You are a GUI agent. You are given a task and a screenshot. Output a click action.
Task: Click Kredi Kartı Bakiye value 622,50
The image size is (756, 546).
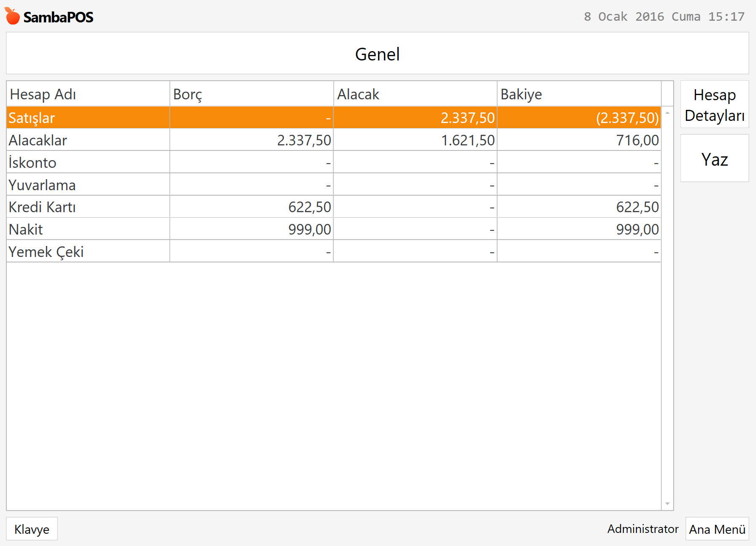click(637, 207)
